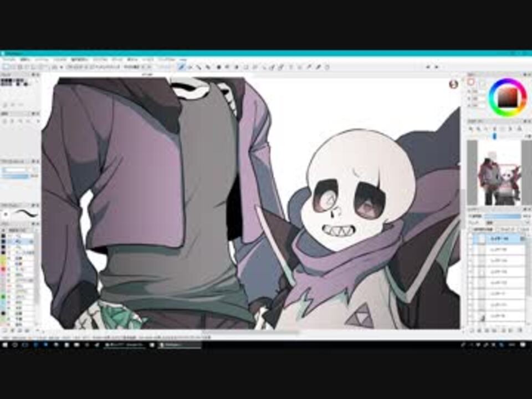
Task: Open the フィルタ (Filter) menu
Action: click(x=60, y=59)
